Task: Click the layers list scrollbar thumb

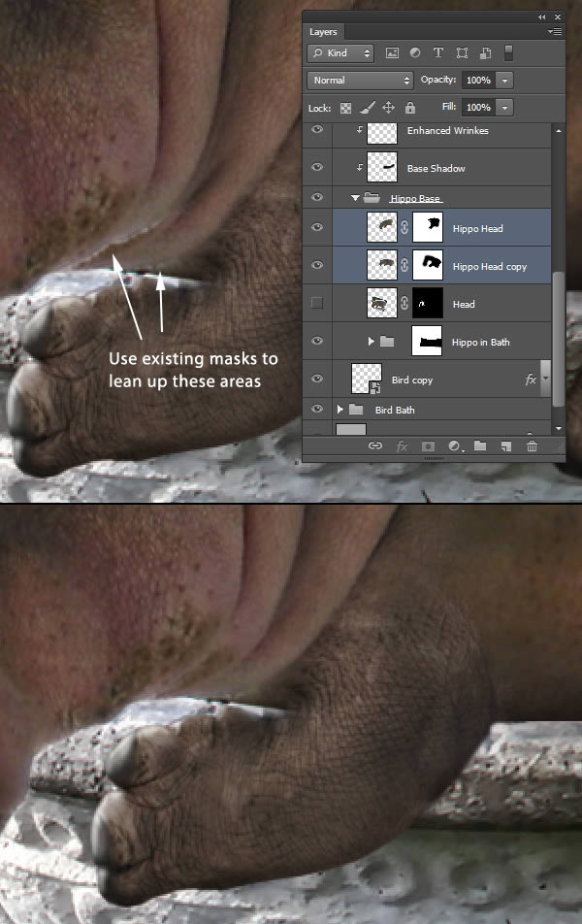Action: tap(558, 338)
